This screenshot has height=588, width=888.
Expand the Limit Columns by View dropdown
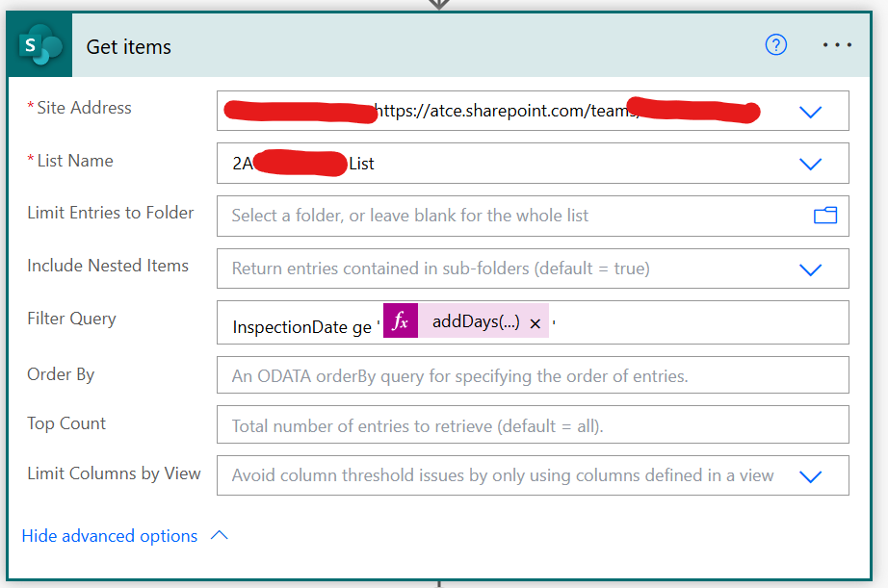click(809, 474)
